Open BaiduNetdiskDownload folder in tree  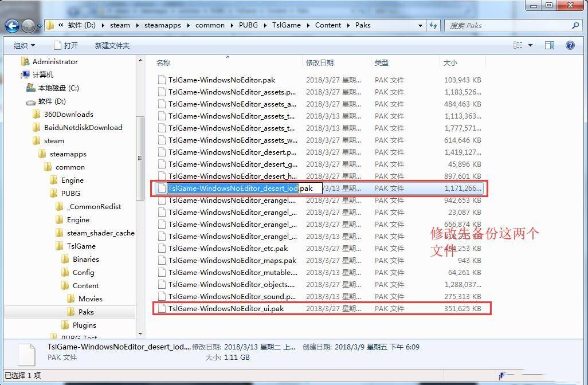(x=83, y=127)
